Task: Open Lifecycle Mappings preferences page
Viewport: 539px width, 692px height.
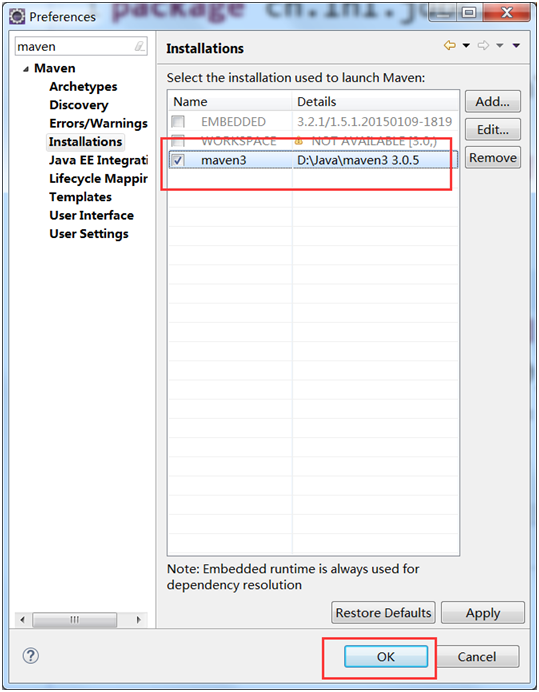Action: (98, 179)
